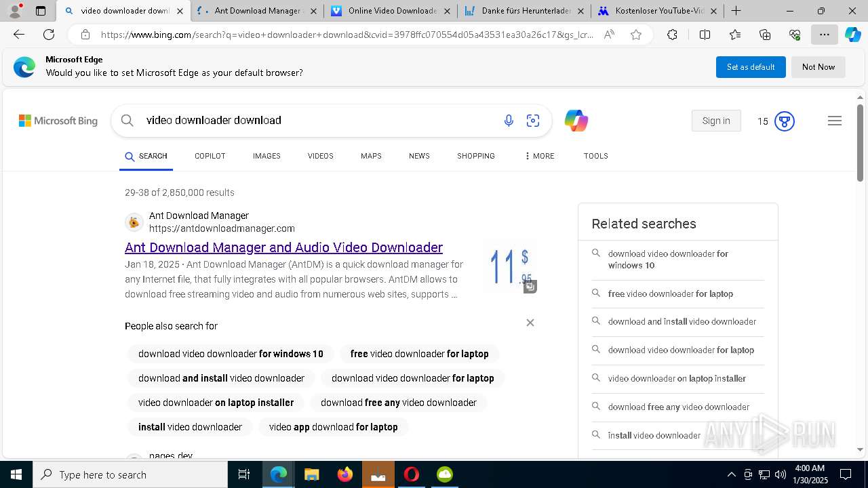The width and height of the screenshot is (868, 488).
Task: Open related search free video downloader for laptop
Action: click(x=677, y=294)
